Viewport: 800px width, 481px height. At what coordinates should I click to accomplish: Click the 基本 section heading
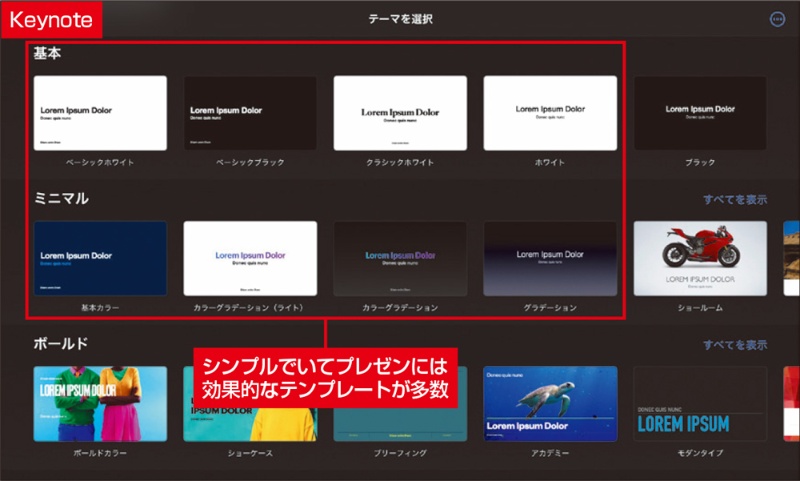coord(47,53)
